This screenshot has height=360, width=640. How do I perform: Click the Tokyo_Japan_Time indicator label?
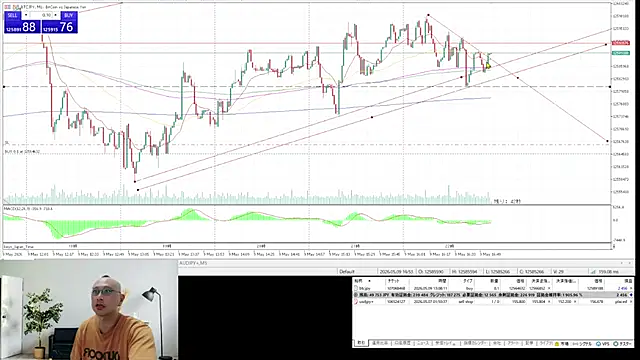tap(19, 247)
